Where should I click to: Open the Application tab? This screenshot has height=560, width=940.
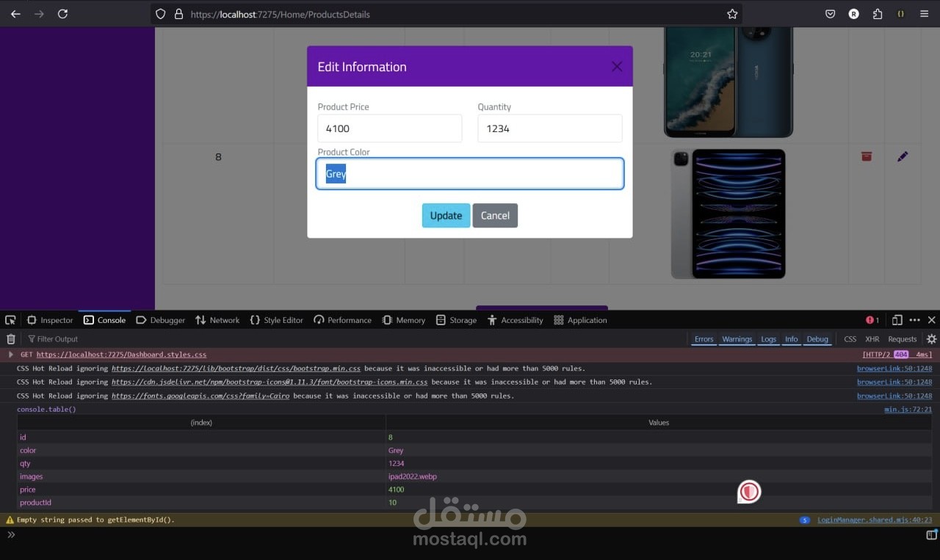pyautogui.click(x=580, y=320)
